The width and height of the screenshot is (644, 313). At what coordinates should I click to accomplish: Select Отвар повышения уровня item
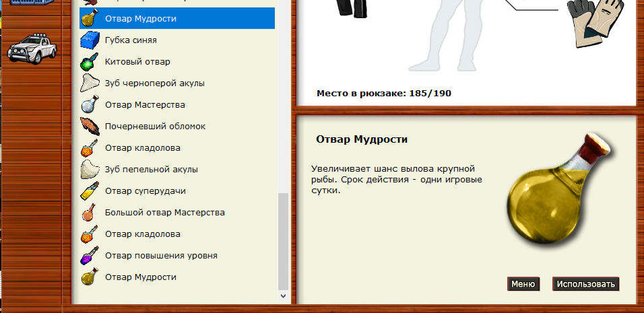click(x=177, y=256)
